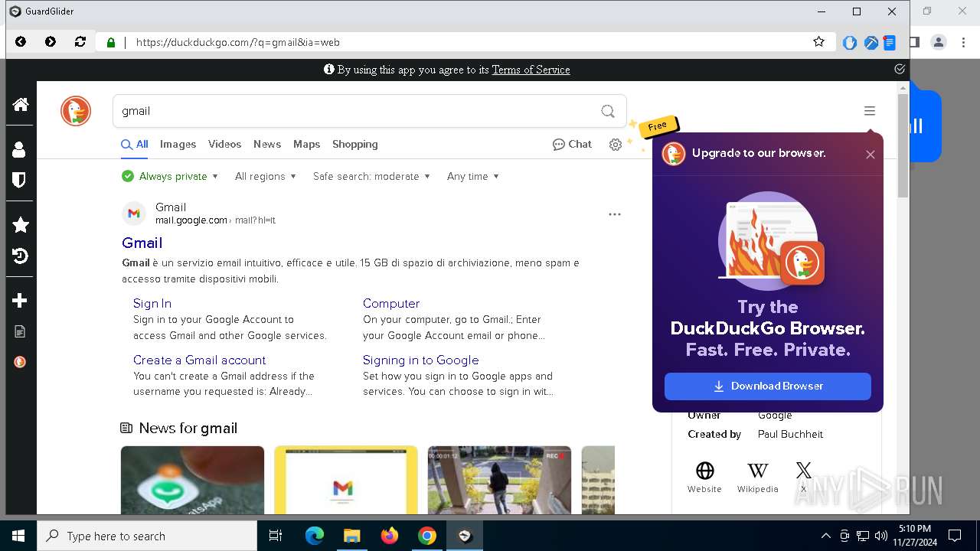Open Task View on taskbar

pyautogui.click(x=276, y=536)
